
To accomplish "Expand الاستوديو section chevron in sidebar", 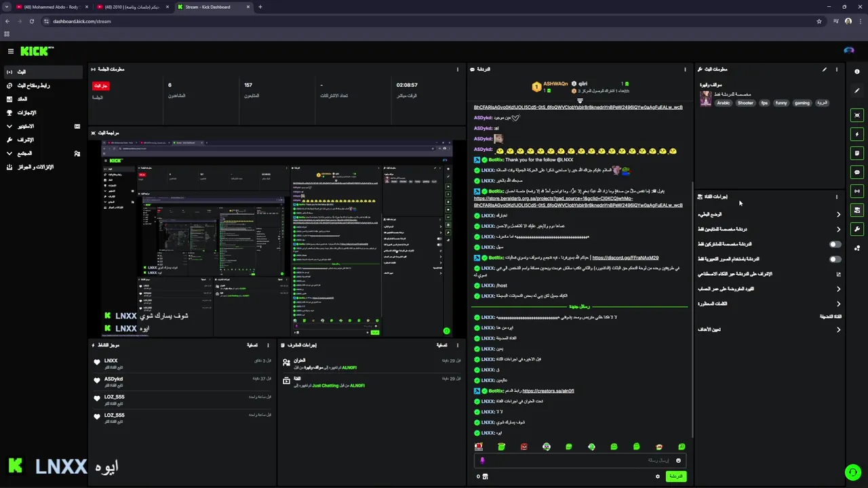I will click(9, 126).
